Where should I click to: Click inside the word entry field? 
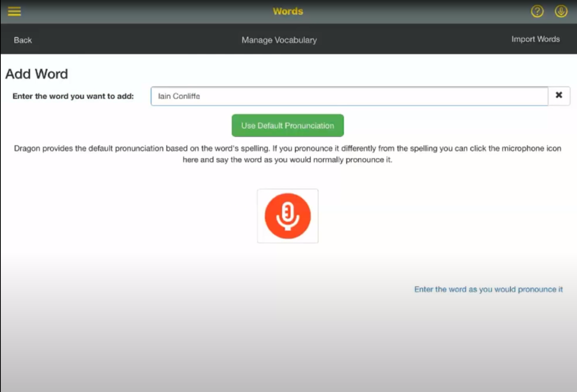pyautogui.click(x=348, y=96)
